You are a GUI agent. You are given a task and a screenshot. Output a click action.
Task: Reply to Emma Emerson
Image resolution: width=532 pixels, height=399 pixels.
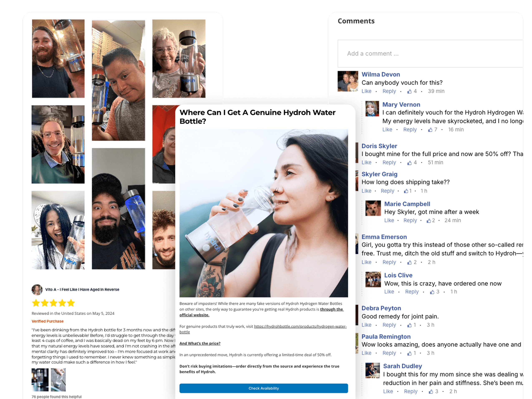[x=389, y=262]
